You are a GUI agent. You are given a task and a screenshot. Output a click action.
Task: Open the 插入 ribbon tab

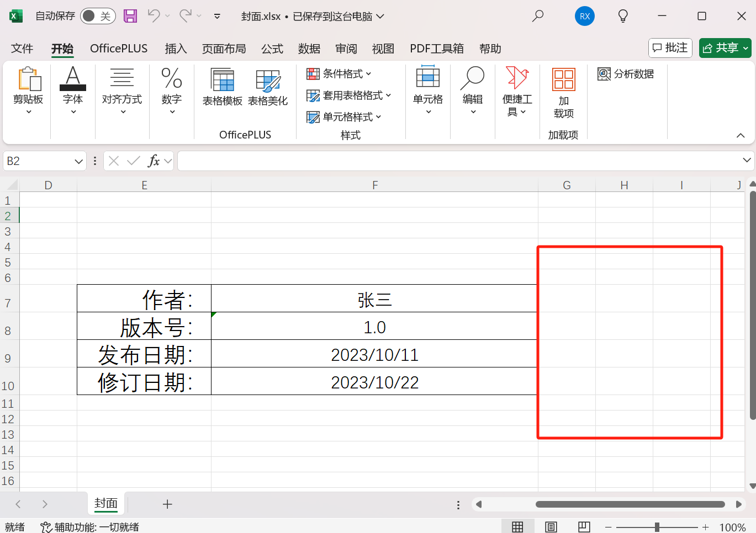176,49
